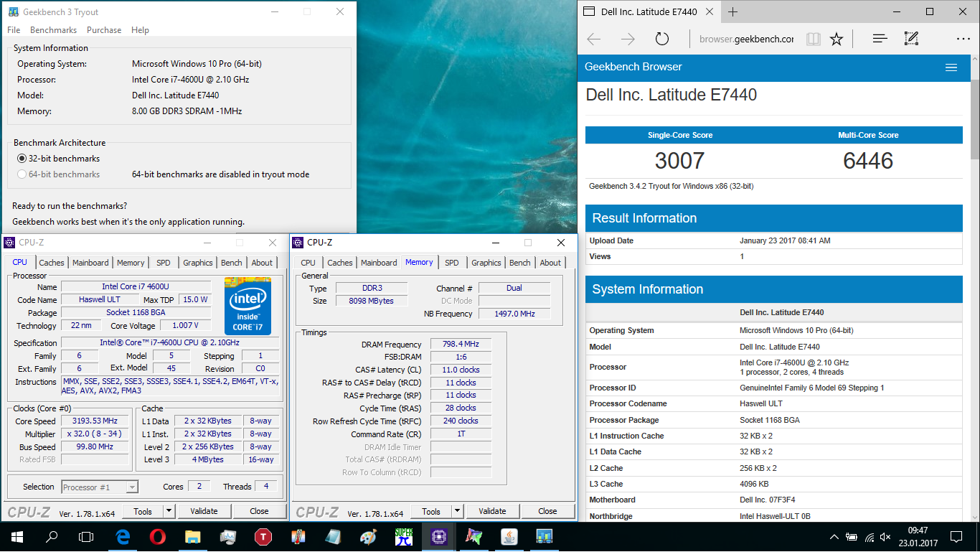Image resolution: width=980 pixels, height=552 pixels.
Task: Expand Tools arrow in processor CPU-Z window
Action: (x=169, y=511)
